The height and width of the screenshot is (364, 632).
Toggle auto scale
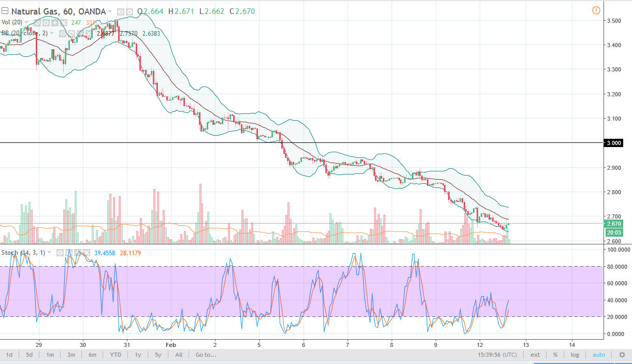coord(598,355)
